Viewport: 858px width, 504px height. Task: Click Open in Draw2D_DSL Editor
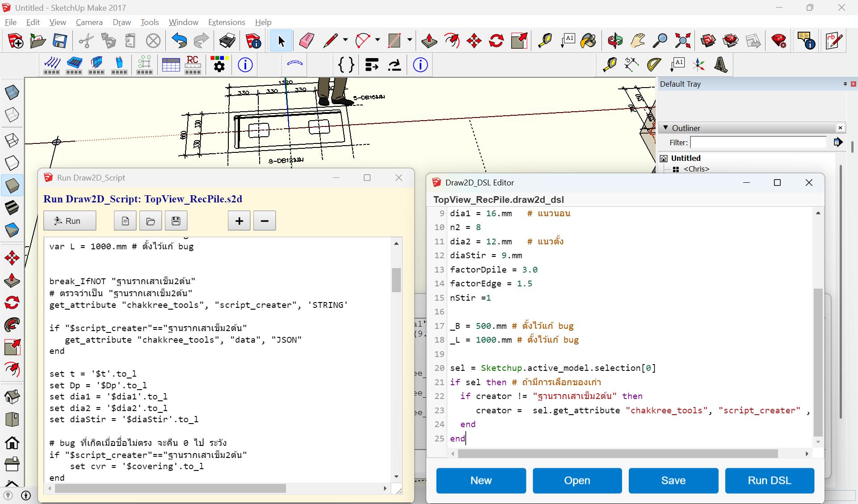coord(577,480)
